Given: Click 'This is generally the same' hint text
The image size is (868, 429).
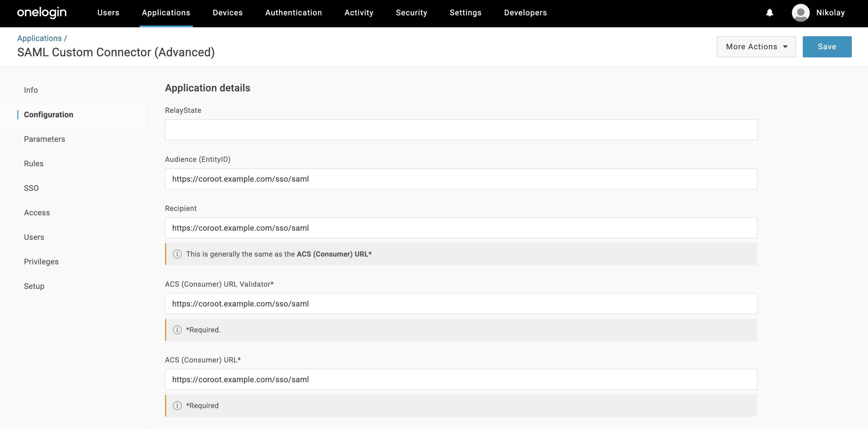Looking at the screenshot, I should click(279, 254).
